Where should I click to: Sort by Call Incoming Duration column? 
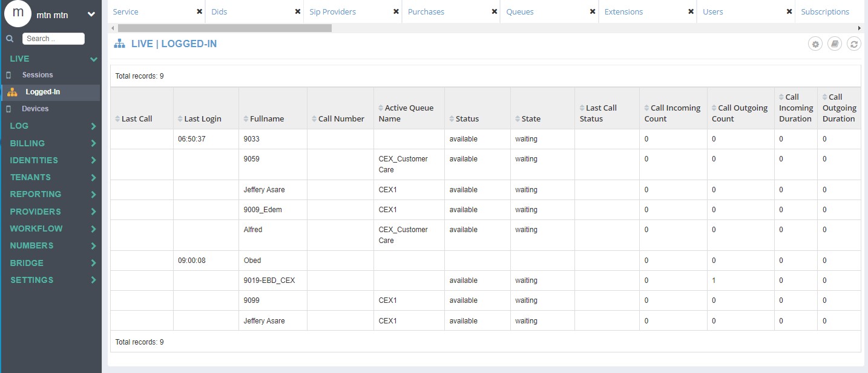(795, 108)
